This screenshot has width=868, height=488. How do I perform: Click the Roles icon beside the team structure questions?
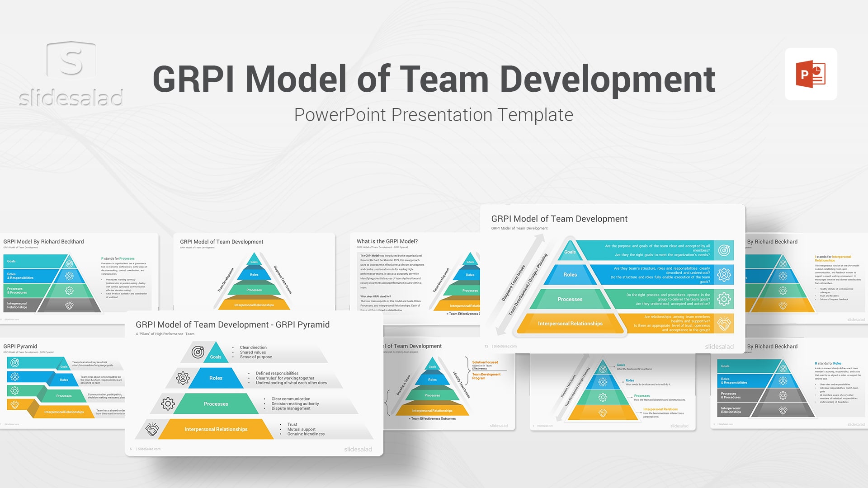(724, 275)
